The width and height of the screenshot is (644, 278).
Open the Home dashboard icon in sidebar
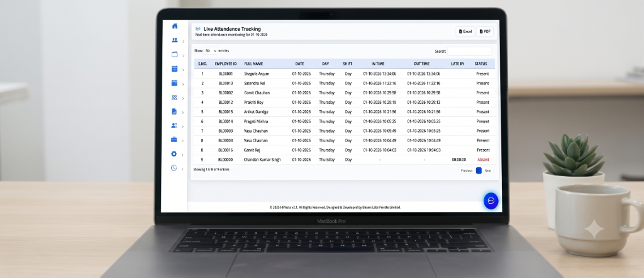click(x=175, y=26)
